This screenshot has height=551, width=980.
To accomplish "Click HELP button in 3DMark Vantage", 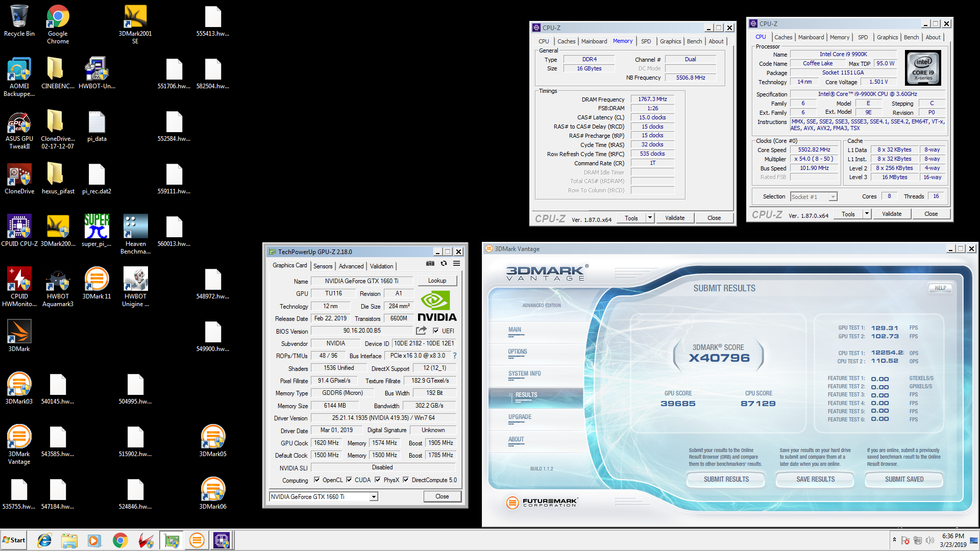I will tap(940, 288).
